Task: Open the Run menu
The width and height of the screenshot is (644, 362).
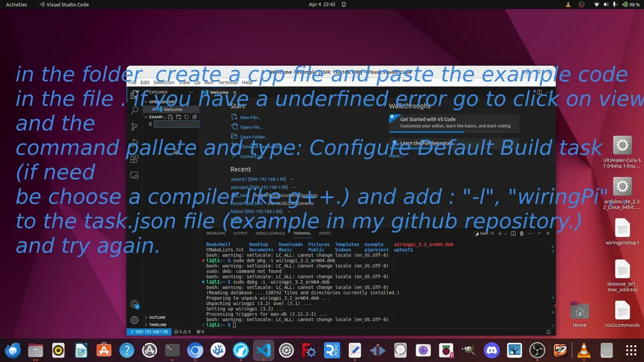Action: point(209,82)
